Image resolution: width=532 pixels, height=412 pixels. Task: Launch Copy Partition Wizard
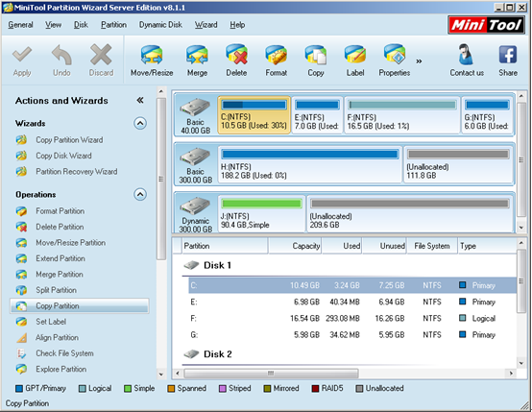point(69,140)
